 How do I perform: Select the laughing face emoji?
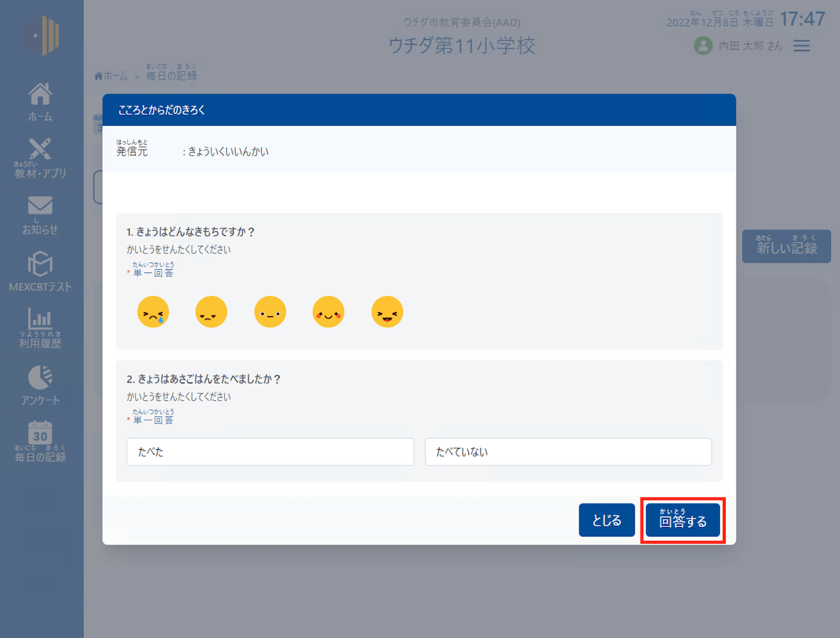(x=387, y=312)
